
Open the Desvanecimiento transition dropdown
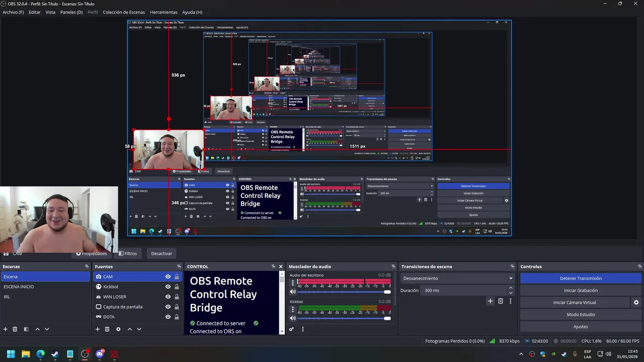458,278
